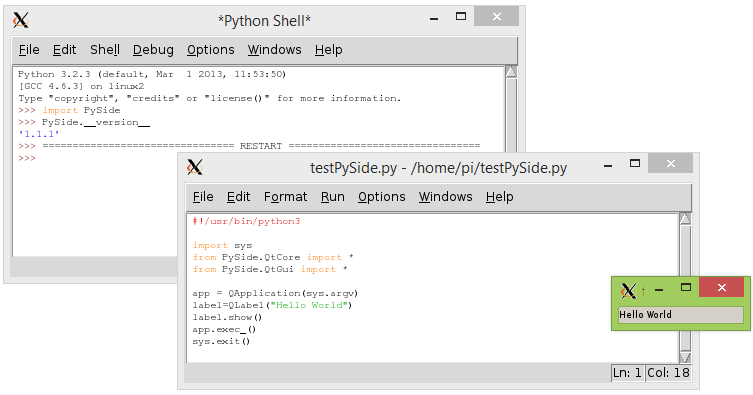
Task: Open the Help menu in editor window
Action: point(499,197)
